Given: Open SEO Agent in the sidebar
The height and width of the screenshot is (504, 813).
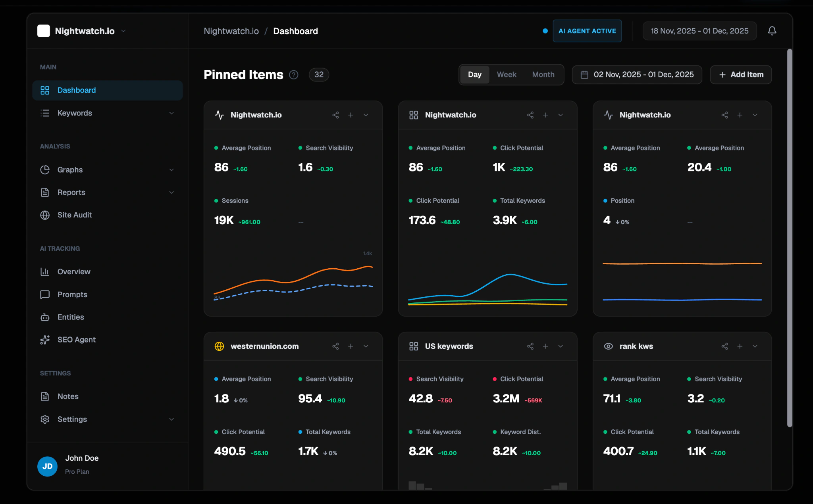Looking at the screenshot, I should [108, 340].
